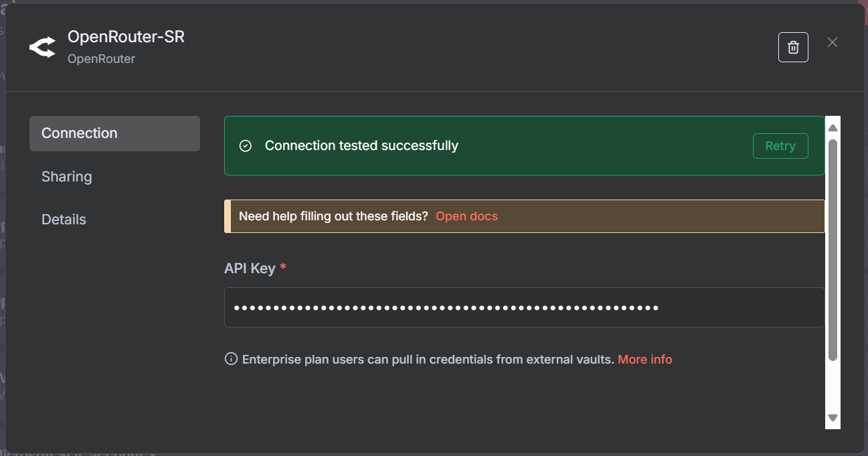Open docs link for field help
Screen dimensions: 868x456
coord(466,216)
